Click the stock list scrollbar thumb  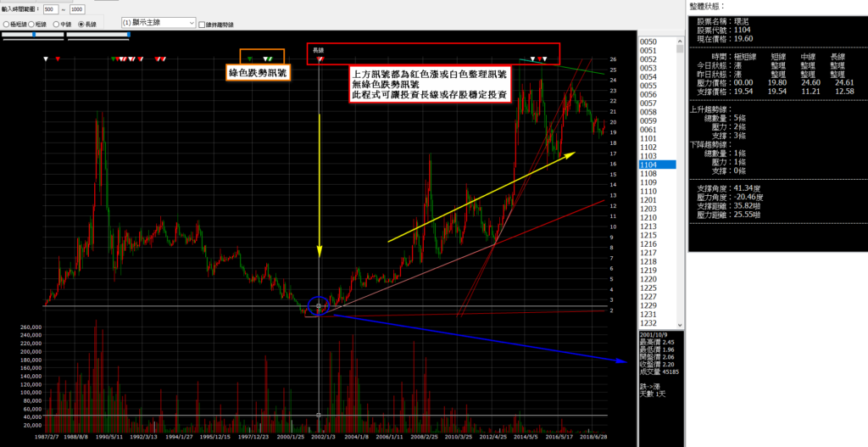pyautogui.click(x=680, y=48)
